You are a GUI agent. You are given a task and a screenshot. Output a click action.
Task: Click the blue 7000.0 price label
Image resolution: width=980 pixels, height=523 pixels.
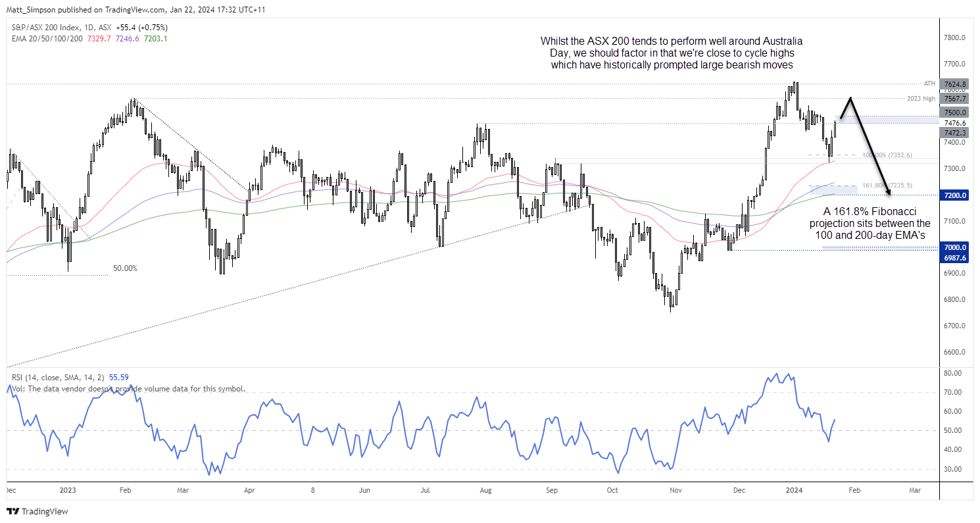(x=955, y=247)
